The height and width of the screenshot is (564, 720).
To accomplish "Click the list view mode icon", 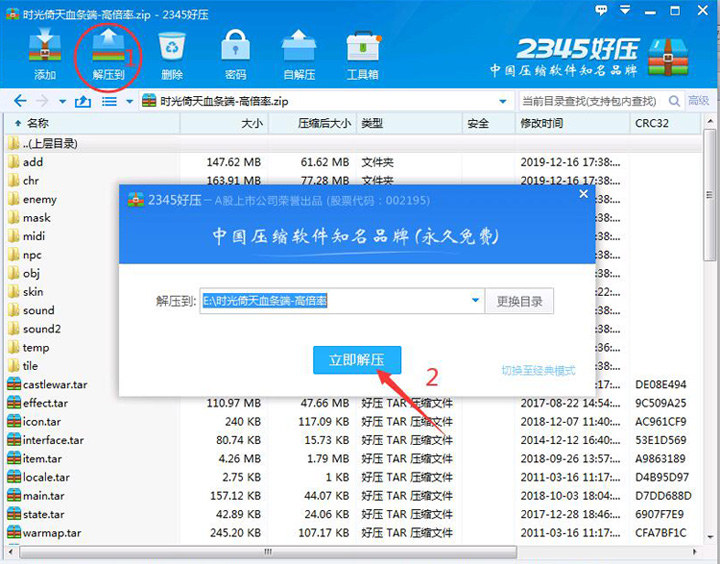I will point(109,101).
